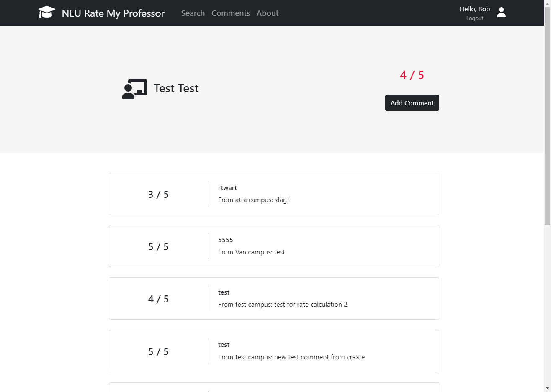
Task: Click the comment title 'rtwart'
Action: pyautogui.click(x=227, y=188)
